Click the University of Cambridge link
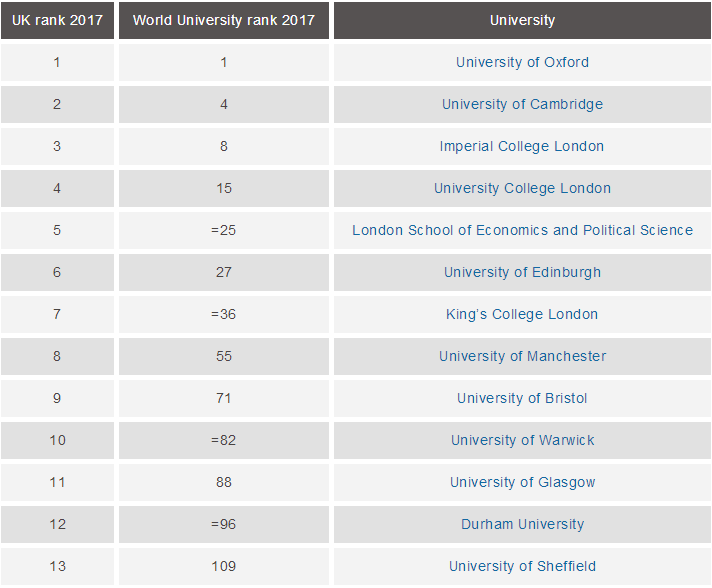Viewport: 712px width, 588px height. (522, 104)
